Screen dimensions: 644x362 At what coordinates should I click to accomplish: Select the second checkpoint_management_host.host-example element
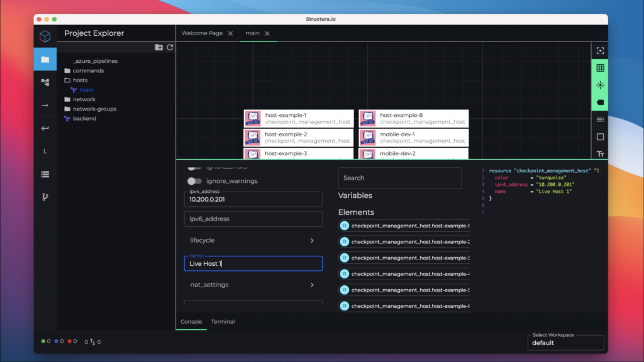coord(404,242)
